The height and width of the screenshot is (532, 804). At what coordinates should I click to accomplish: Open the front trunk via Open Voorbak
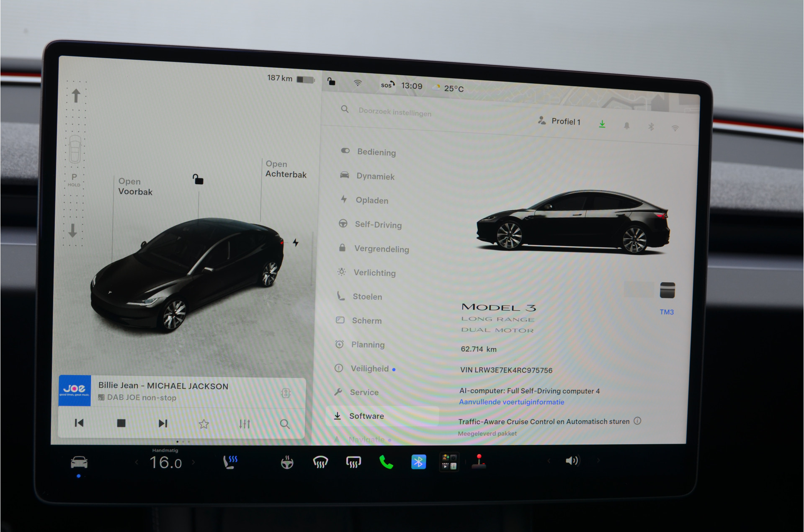click(x=135, y=187)
